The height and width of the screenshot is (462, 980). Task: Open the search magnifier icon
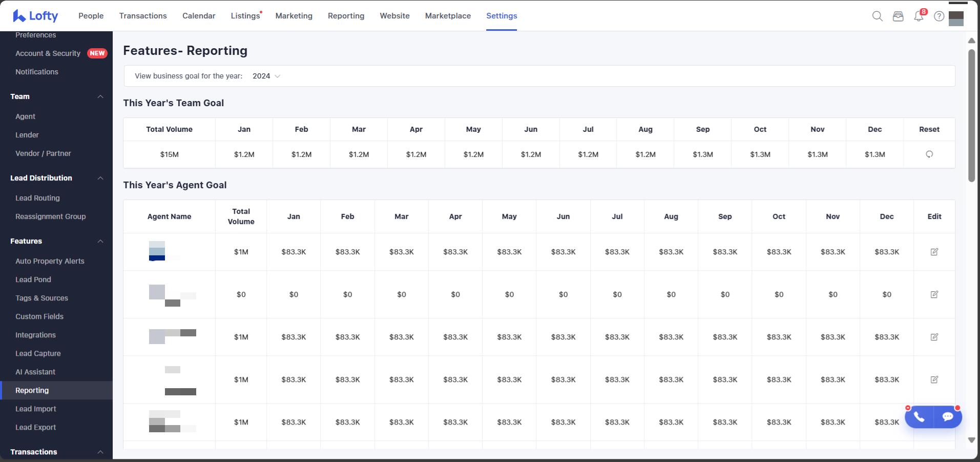877,16
